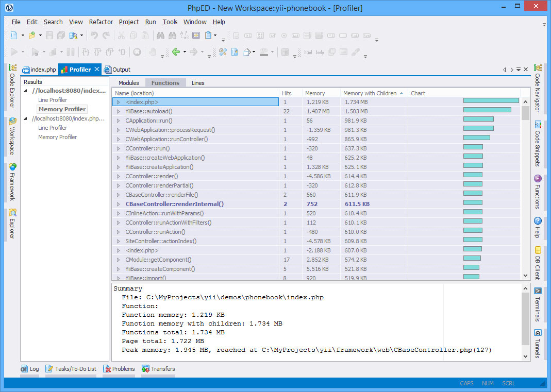Open the Workspace side panel
551x392 pixels.
12,137
